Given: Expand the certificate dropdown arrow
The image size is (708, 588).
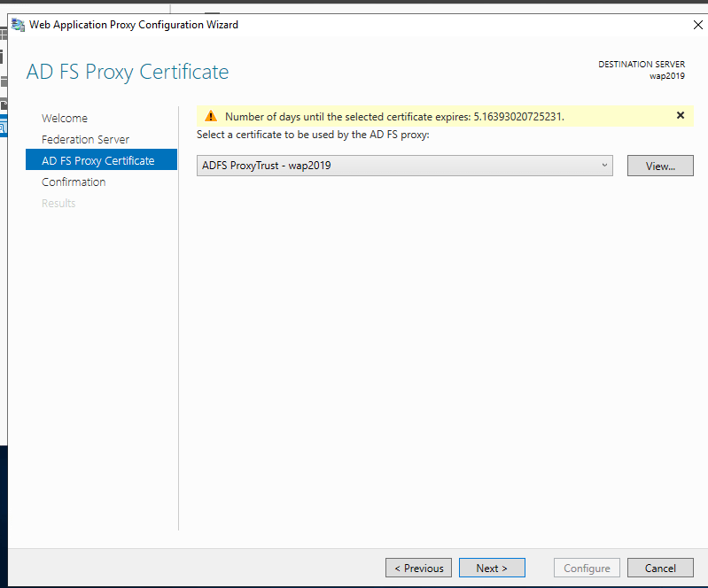Looking at the screenshot, I should (x=604, y=166).
